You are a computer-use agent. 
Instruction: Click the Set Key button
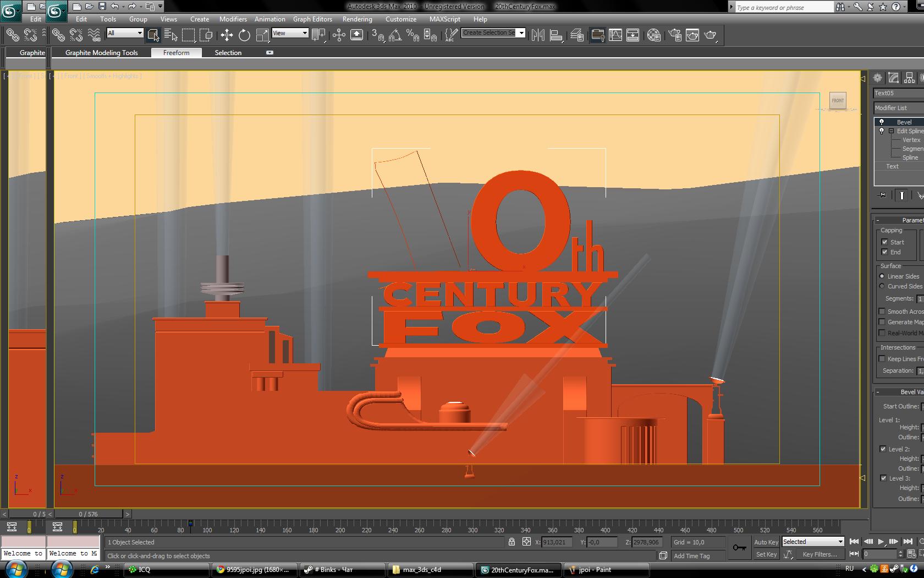click(x=766, y=554)
